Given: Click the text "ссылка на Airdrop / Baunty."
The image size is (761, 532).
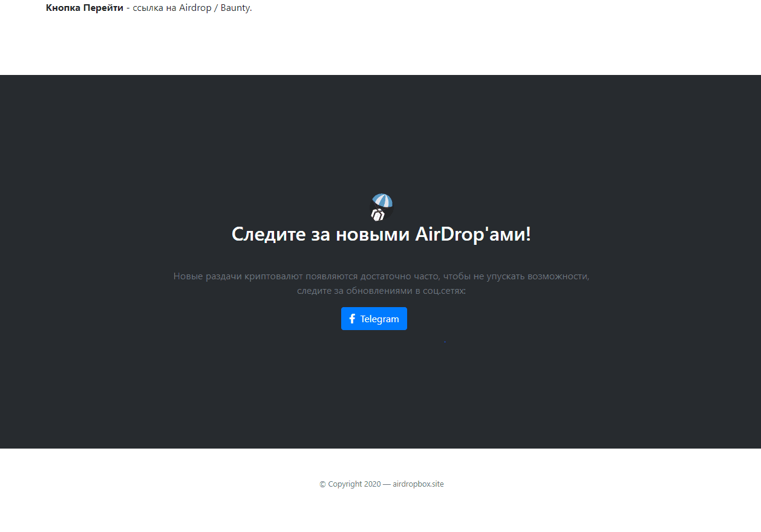Looking at the screenshot, I should pos(192,8).
